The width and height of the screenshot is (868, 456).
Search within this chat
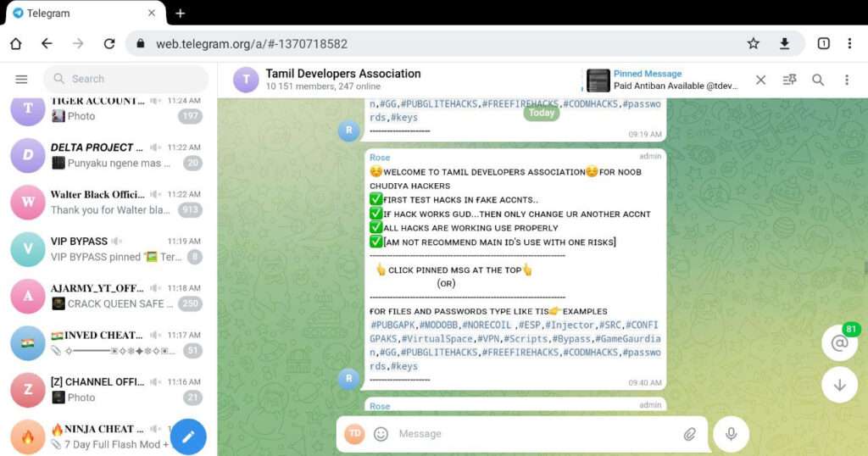pos(818,80)
